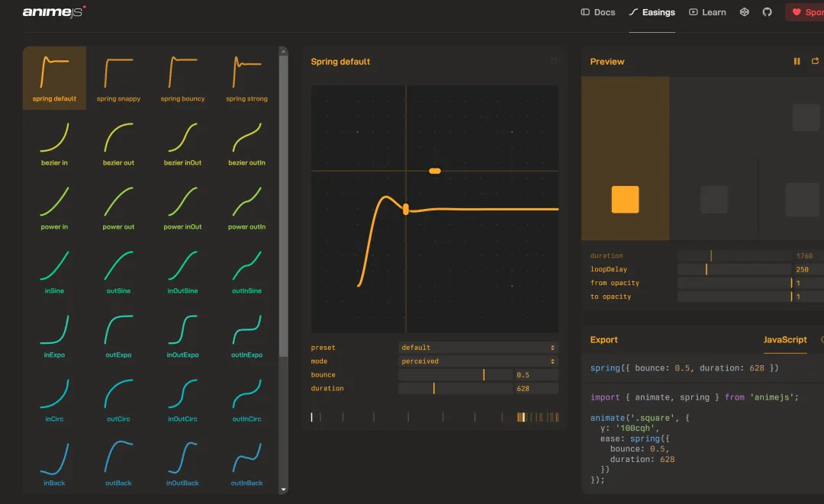
Task: Click the bounce value field 0.5
Action: tap(536, 375)
